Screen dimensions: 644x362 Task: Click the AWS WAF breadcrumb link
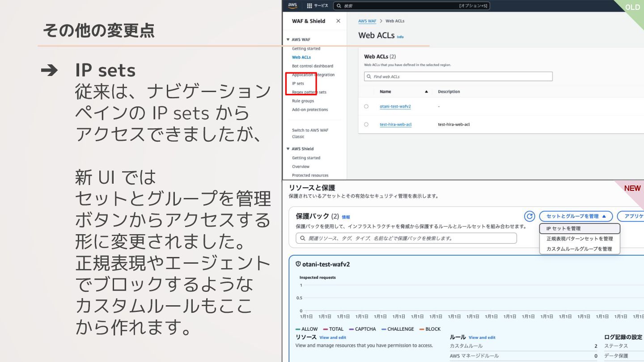pos(367,21)
